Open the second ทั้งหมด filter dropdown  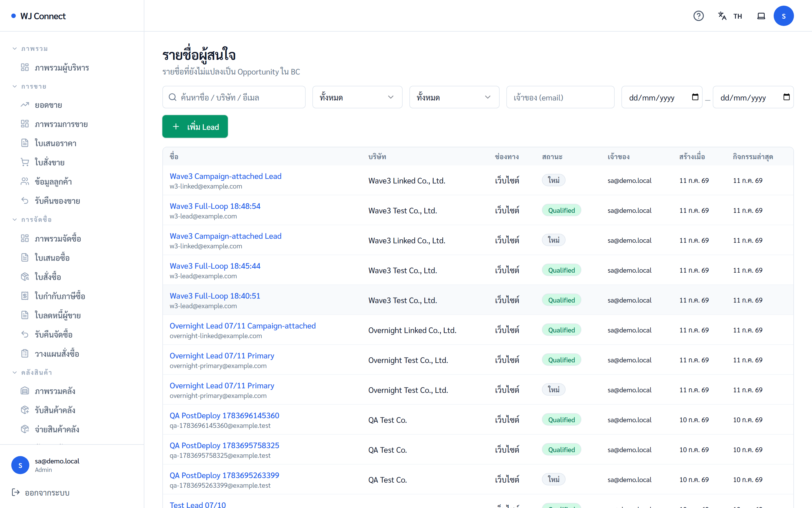454,97
